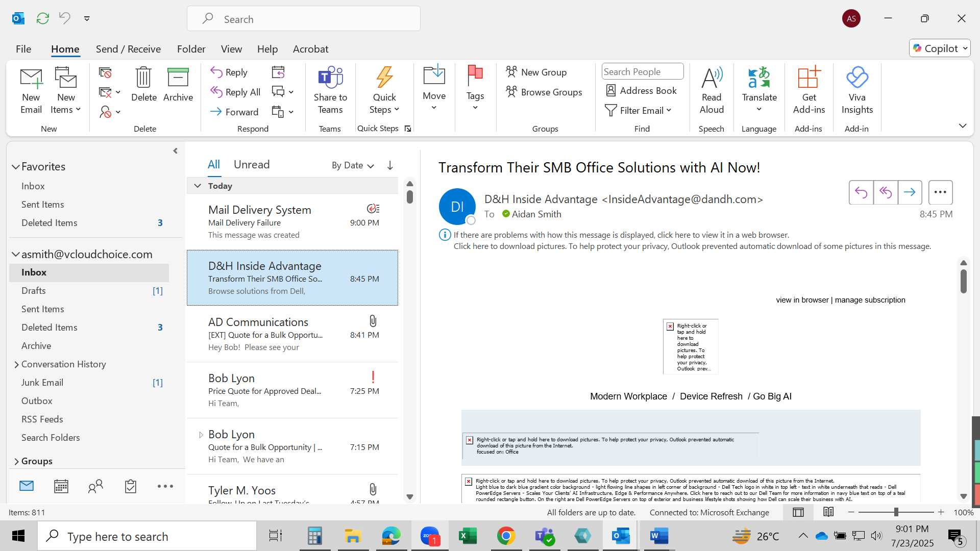Collapse the ribbon with chevron
The image size is (980, 551).
pos(963,126)
